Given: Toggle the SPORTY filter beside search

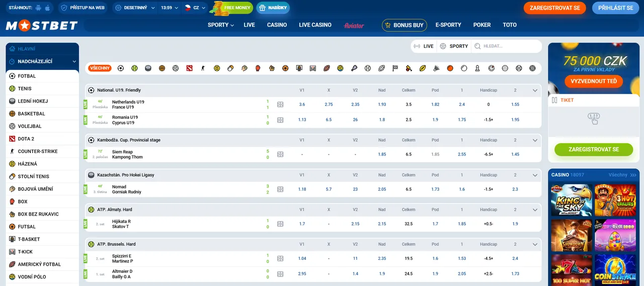Looking at the screenshot, I should [x=454, y=46].
